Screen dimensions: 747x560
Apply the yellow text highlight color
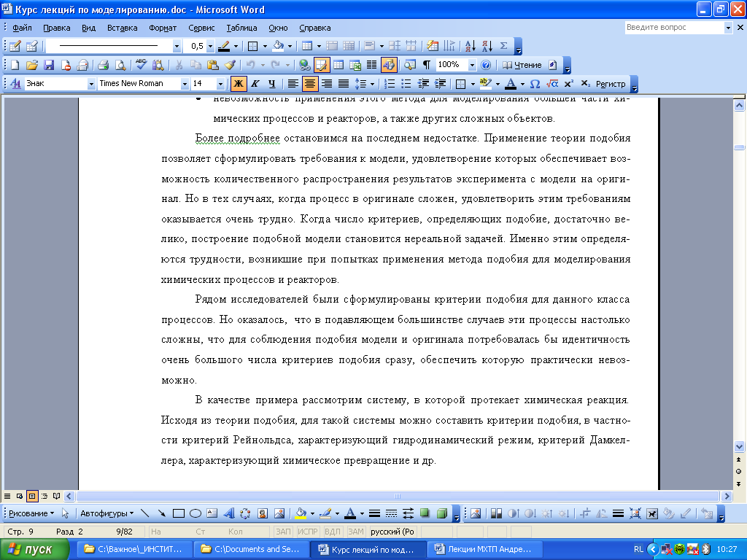point(485,84)
